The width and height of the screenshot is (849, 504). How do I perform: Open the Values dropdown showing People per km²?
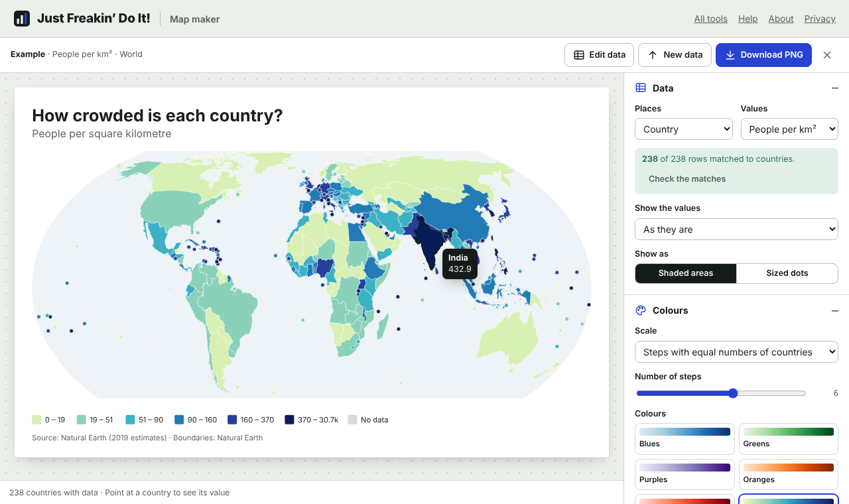coord(789,129)
